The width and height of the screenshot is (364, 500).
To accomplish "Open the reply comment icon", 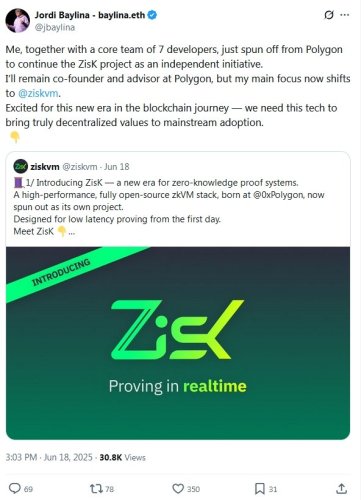I will point(15,488).
